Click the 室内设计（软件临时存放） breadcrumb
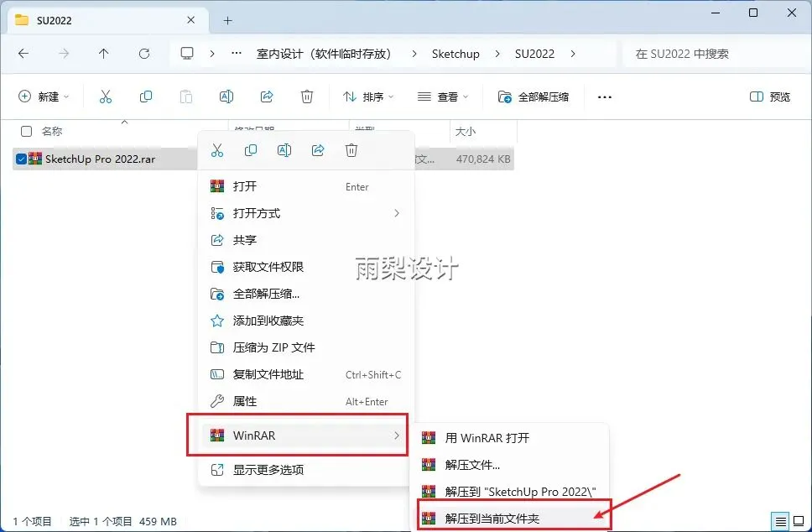Screen dimensions: 812x532 [x=324, y=54]
